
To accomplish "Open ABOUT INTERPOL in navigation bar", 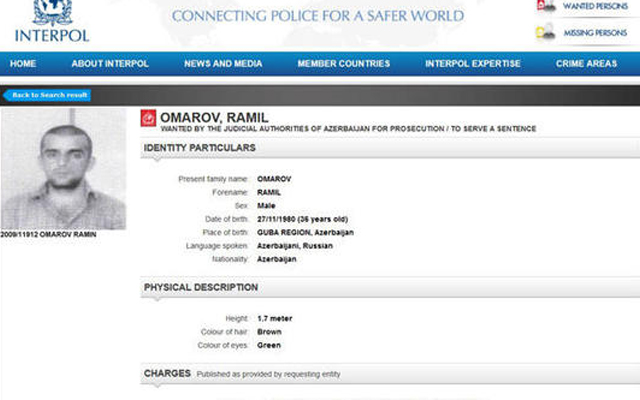I will [x=110, y=64].
